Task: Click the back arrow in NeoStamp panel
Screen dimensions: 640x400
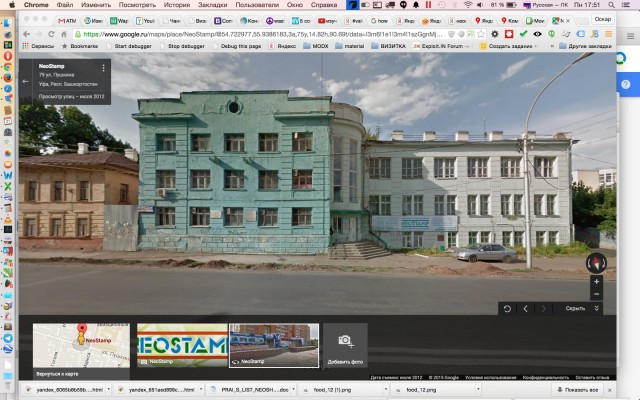Action: [25, 82]
